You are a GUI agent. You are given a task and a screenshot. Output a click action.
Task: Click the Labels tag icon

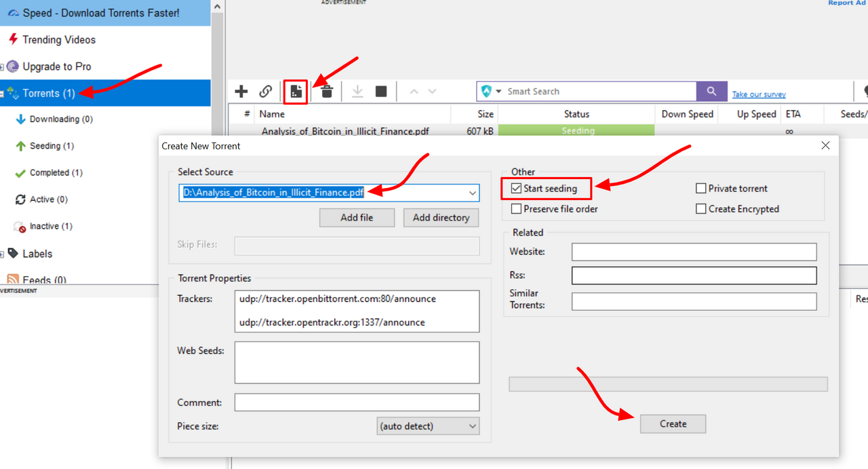(x=13, y=253)
